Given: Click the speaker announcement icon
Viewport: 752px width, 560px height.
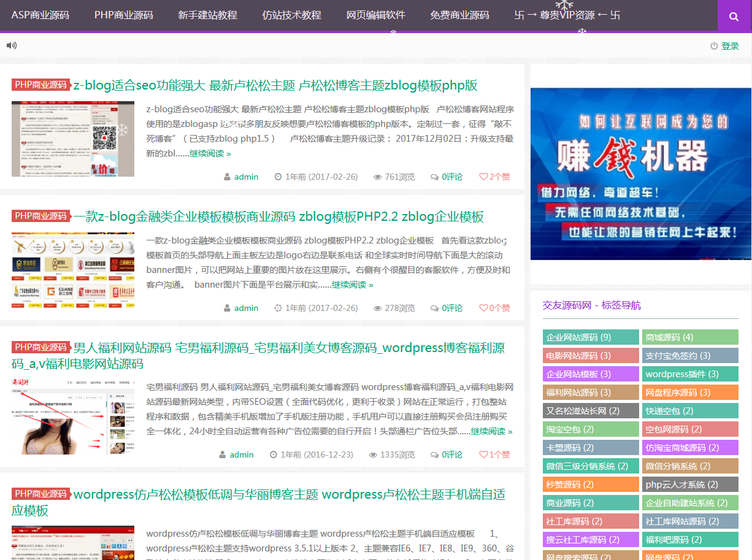Looking at the screenshot, I should point(12,45).
